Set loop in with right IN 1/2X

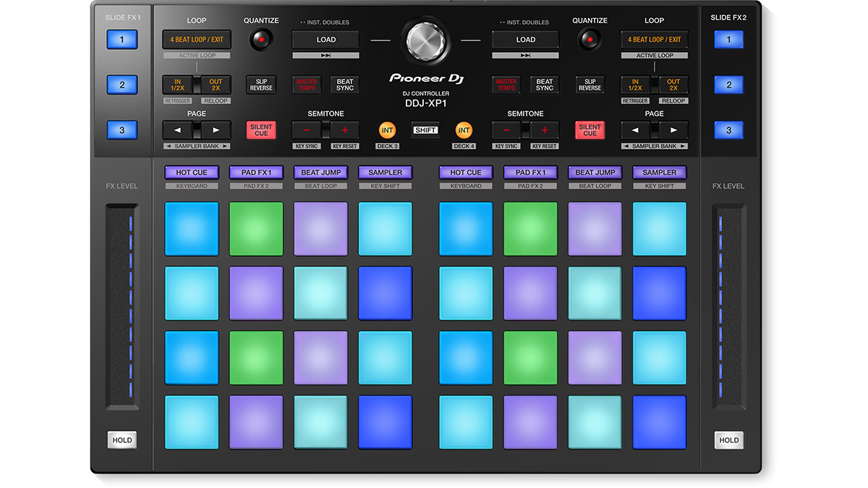coord(635,85)
